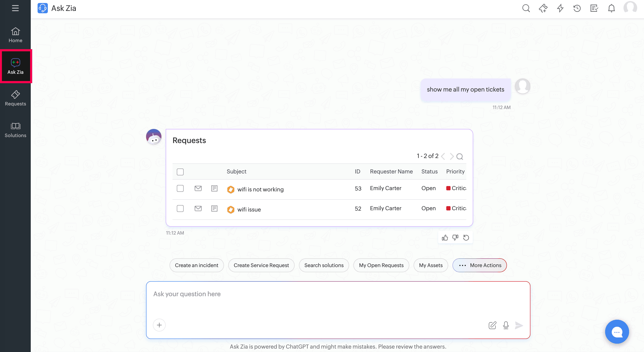
Task: Open the recent history clock icon
Action: (x=577, y=9)
